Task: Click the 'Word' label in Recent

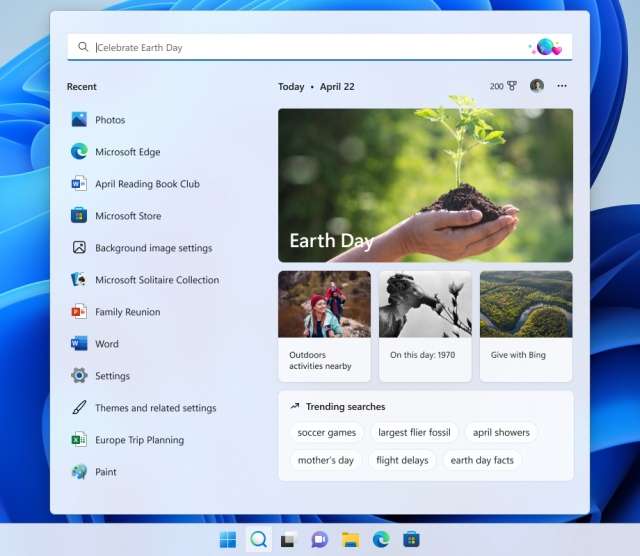Action: (107, 344)
